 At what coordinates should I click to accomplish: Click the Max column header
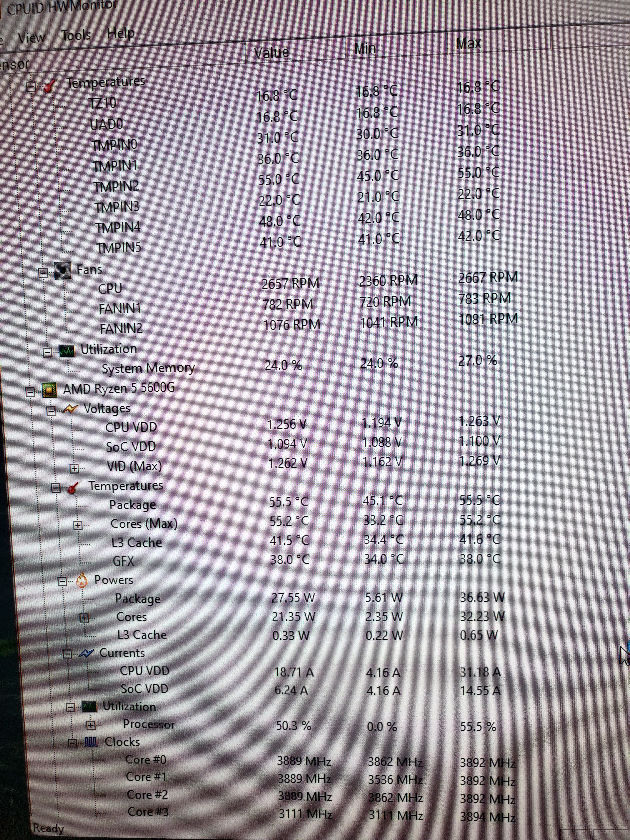[469, 43]
